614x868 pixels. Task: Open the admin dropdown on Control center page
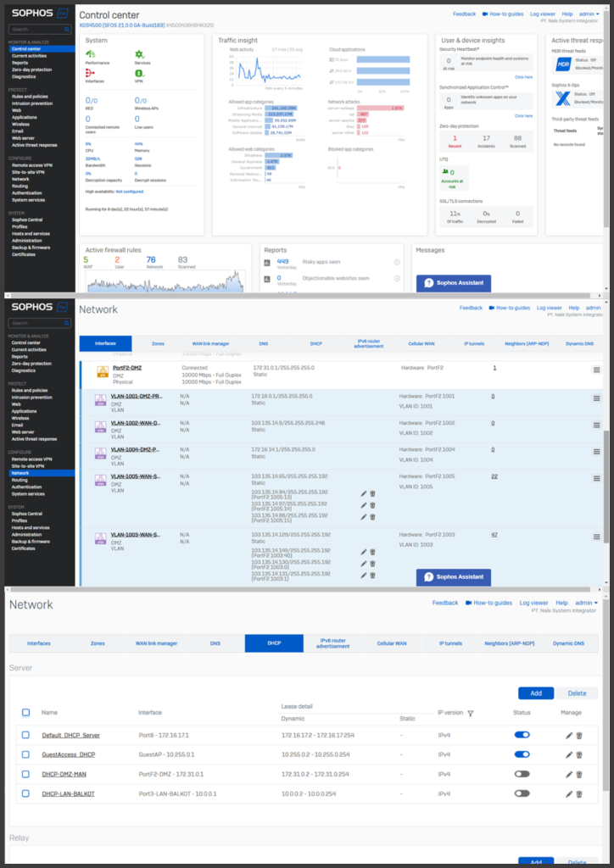pyautogui.click(x=589, y=14)
